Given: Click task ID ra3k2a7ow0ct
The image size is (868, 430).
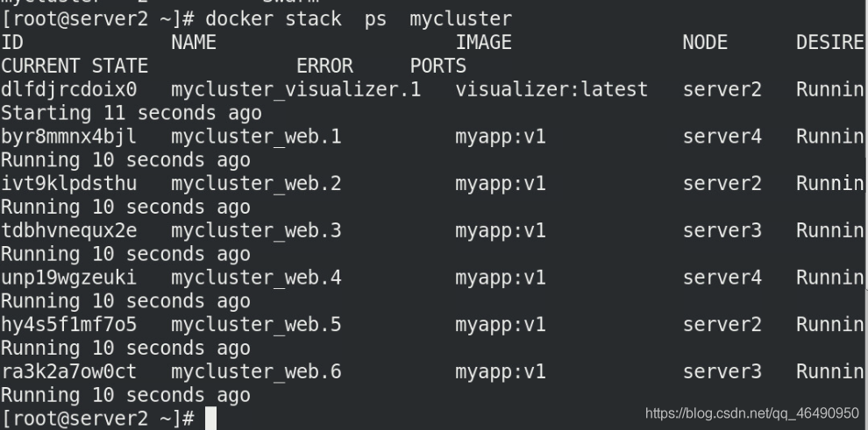Looking at the screenshot, I should click(x=68, y=371).
